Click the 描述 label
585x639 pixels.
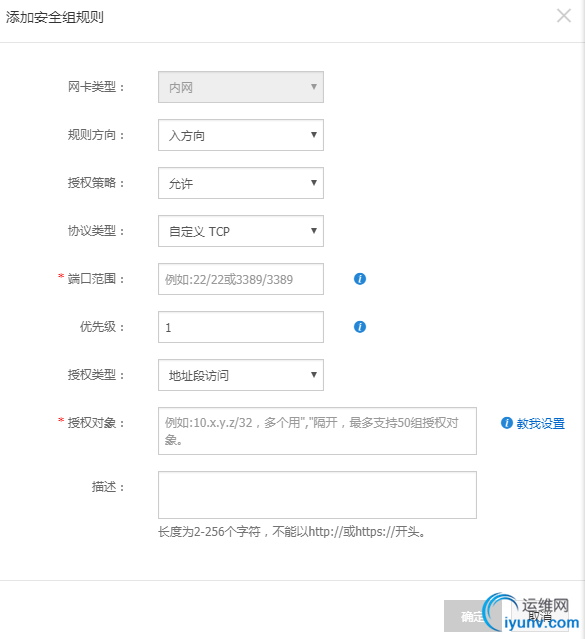click(108, 487)
